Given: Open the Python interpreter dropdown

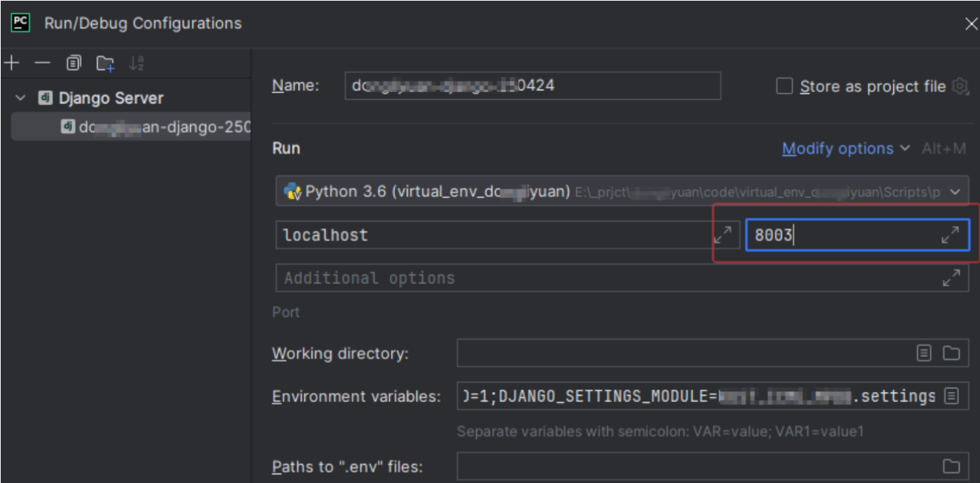Looking at the screenshot, I should 956,192.
